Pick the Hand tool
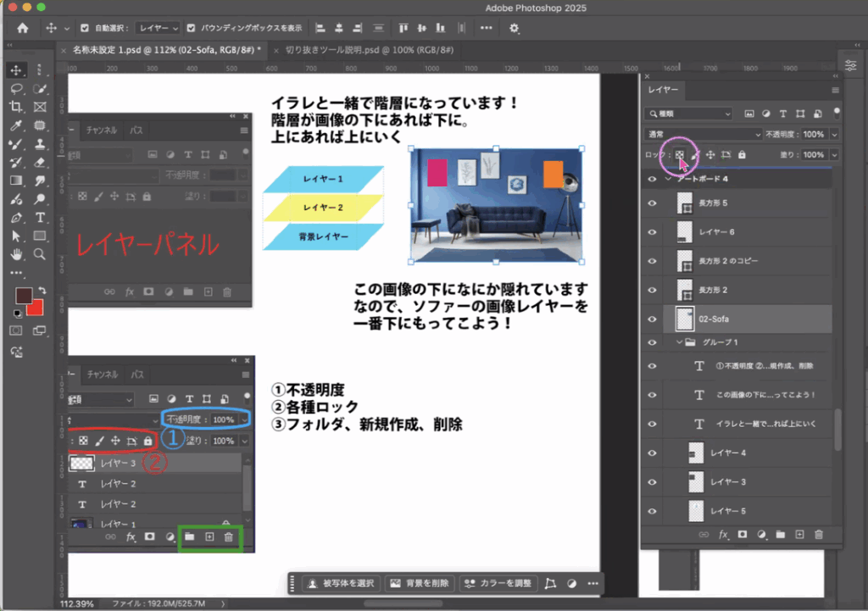Image resolution: width=868 pixels, height=611 pixels. (16, 254)
